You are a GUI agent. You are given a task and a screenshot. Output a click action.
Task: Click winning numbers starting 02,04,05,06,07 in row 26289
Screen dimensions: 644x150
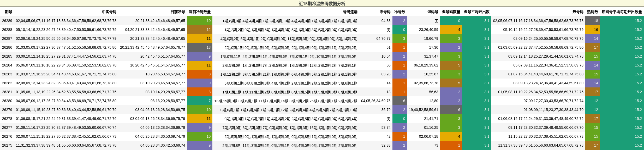66,21
